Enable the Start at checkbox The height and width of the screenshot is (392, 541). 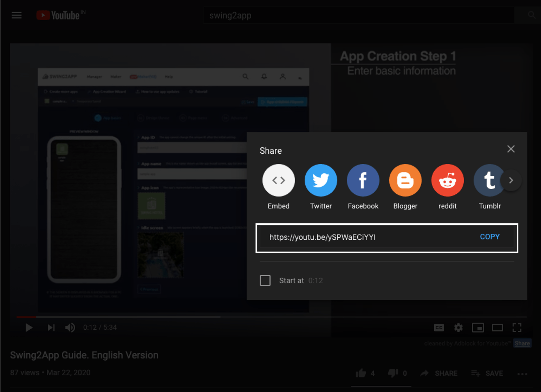pos(265,280)
